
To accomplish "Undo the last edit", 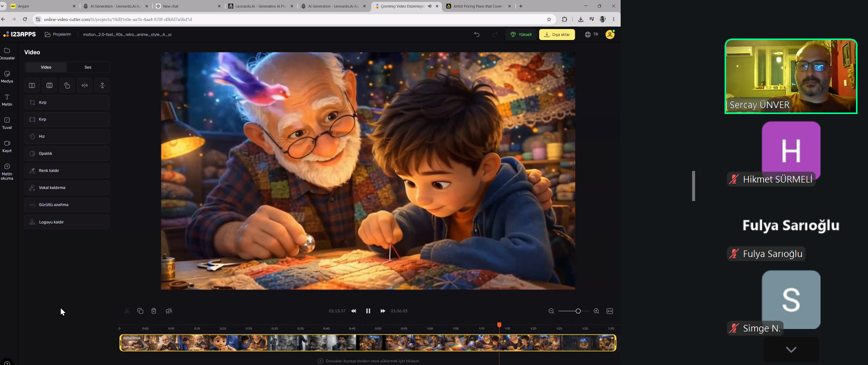I will click(477, 34).
